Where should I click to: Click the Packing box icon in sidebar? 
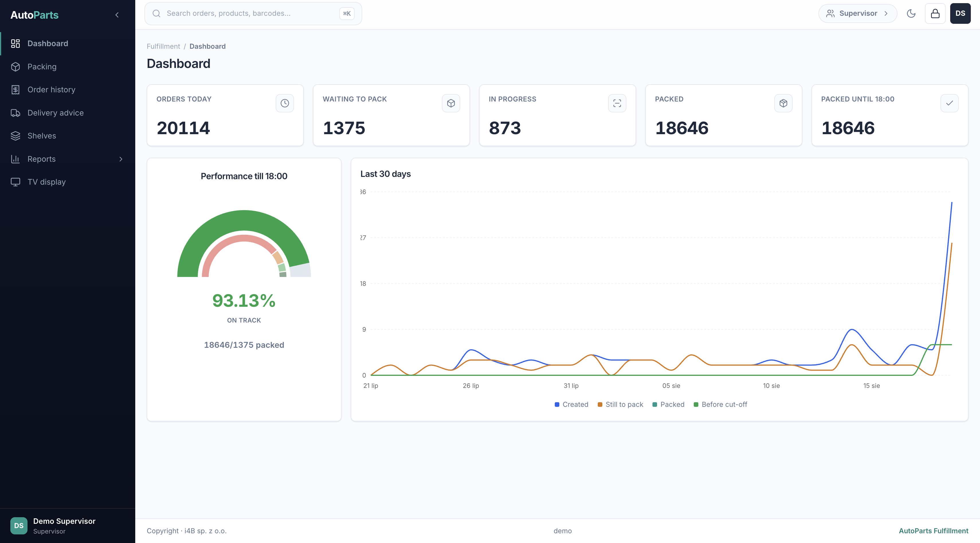click(15, 67)
